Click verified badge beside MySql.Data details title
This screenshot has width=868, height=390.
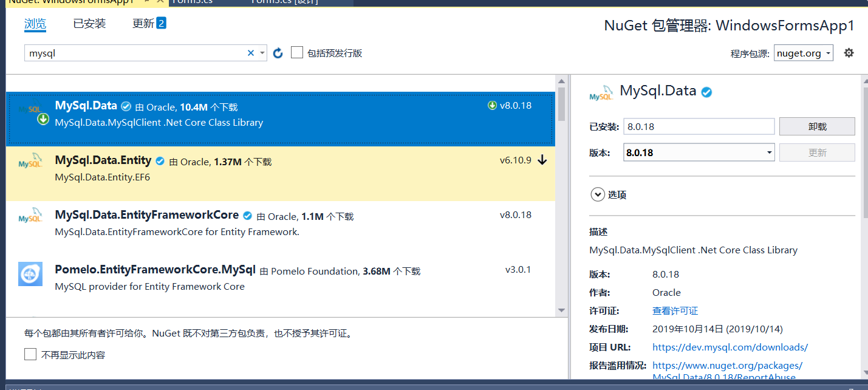click(x=706, y=92)
